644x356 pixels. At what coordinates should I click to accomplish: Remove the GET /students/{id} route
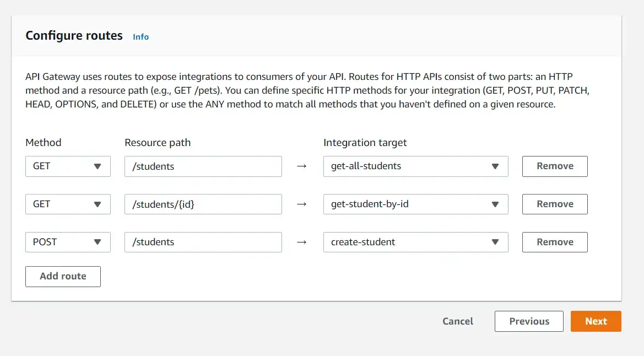pos(554,204)
